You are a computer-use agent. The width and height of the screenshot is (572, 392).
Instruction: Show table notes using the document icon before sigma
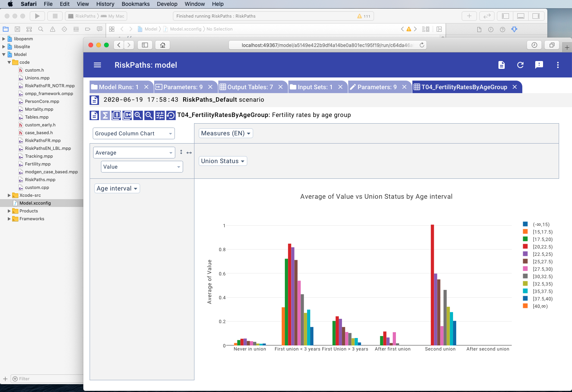pyautogui.click(x=94, y=115)
